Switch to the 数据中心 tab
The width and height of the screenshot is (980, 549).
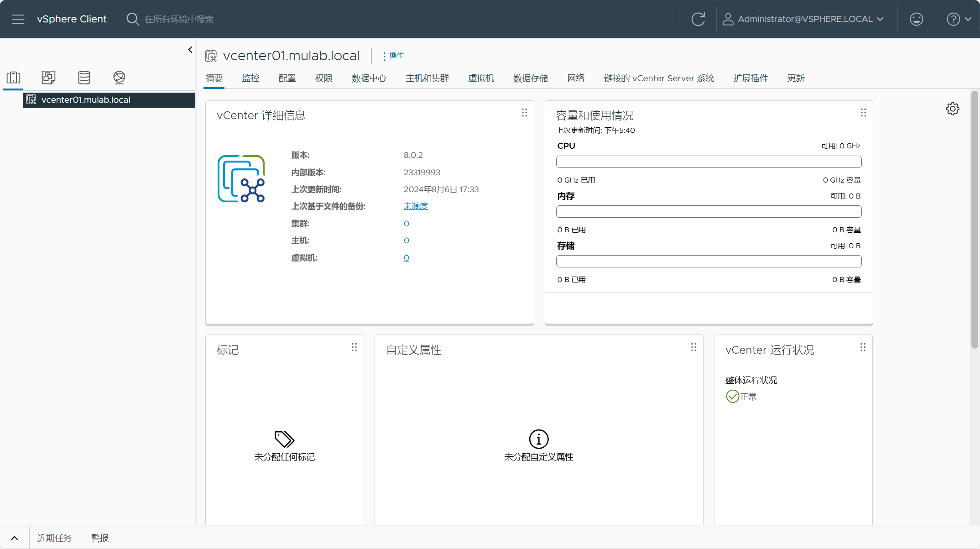[x=369, y=78]
